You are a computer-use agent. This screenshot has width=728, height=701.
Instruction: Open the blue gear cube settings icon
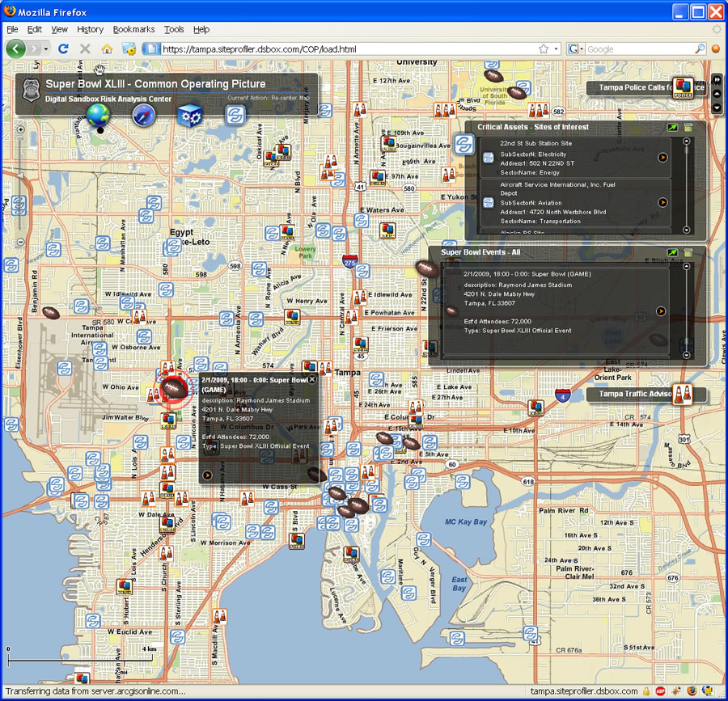(189, 116)
